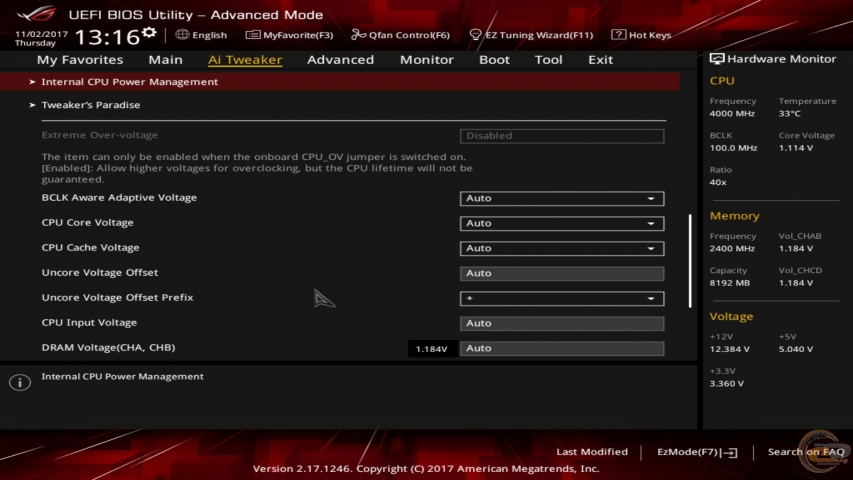The image size is (853, 480).
Task: Click the Voltage section heading
Action: [x=731, y=316]
